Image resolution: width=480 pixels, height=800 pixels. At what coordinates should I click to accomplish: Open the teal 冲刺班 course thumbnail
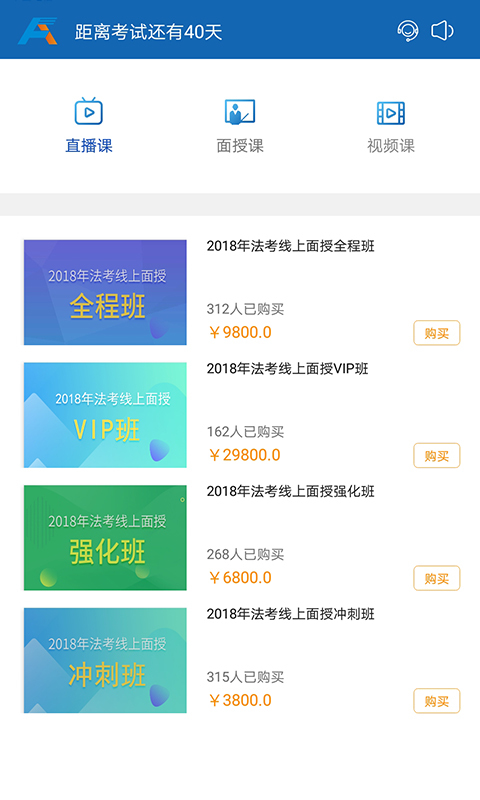click(105, 660)
